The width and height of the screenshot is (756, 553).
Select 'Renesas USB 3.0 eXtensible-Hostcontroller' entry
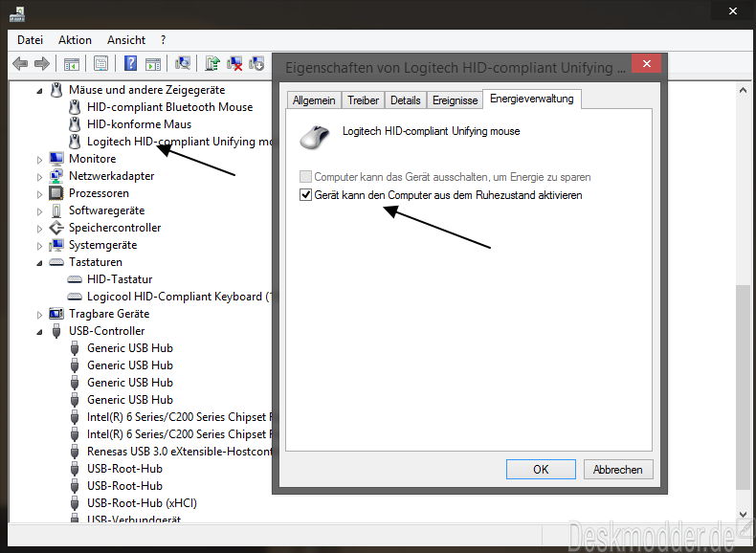click(x=179, y=452)
